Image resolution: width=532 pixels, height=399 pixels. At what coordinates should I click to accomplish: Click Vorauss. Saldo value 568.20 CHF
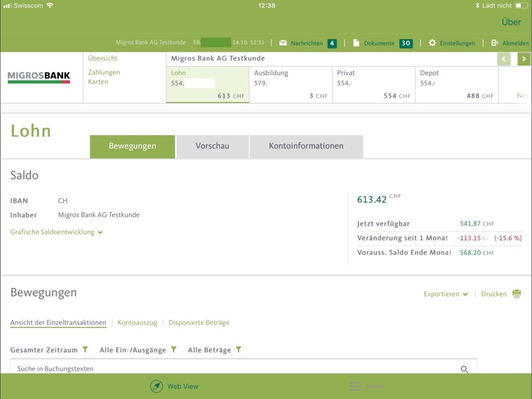pos(477,253)
